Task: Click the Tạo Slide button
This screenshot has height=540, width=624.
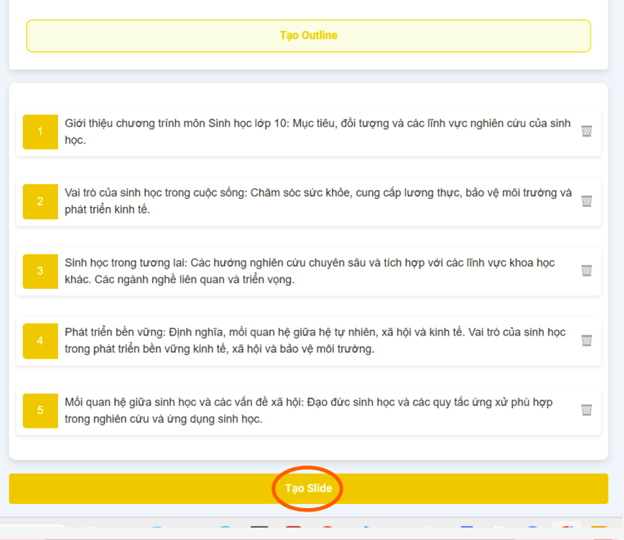Action: [x=308, y=488]
